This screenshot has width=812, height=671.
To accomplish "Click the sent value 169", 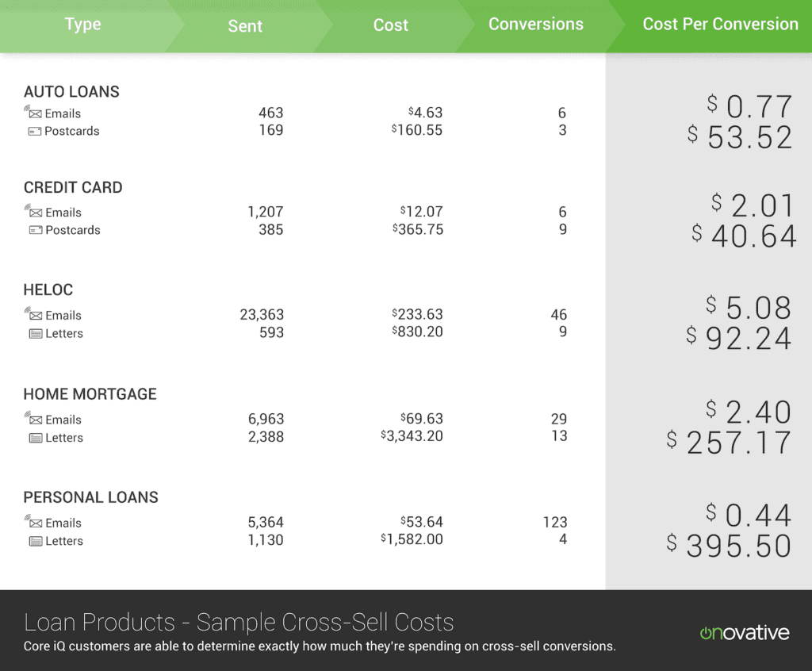I will tap(271, 130).
